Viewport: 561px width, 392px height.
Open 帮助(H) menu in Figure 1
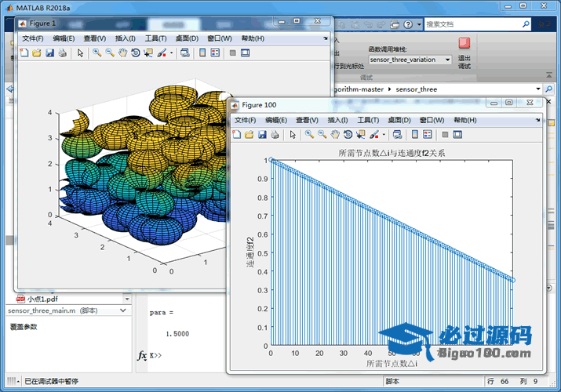tap(253, 38)
